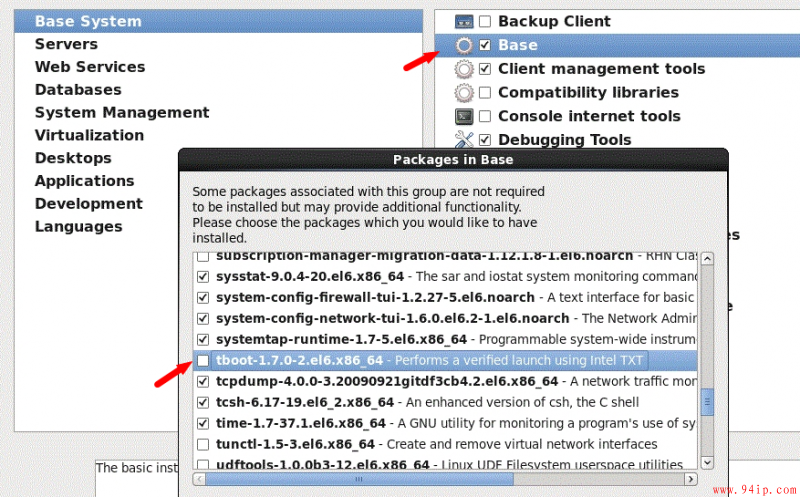Uncheck the system-config-network-tui checkbox
This screenshot has height=497, width=800.
(203, 318)
